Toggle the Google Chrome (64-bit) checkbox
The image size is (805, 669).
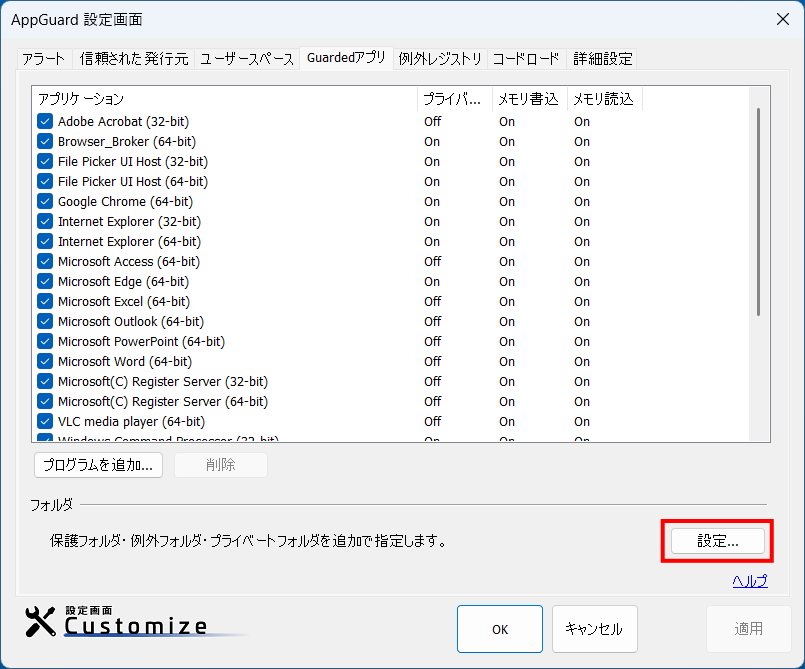pyautogui.click(x=45, y=201)
